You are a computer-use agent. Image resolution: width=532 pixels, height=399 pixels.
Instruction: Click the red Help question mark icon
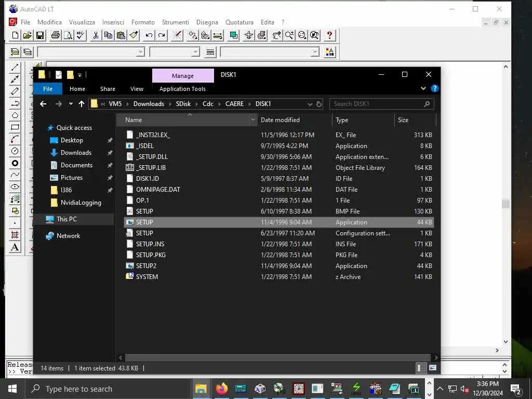click(329, 35)
